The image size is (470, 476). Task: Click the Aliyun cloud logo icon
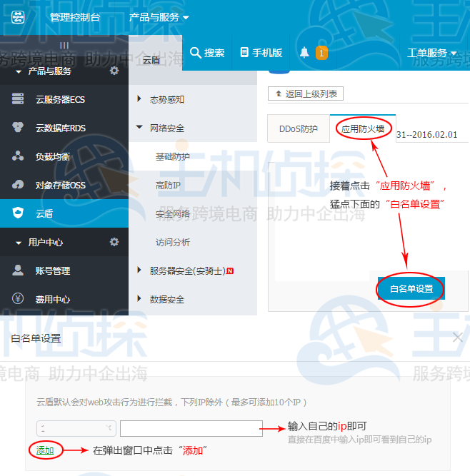pyautogui.click(x=18, y=17)
